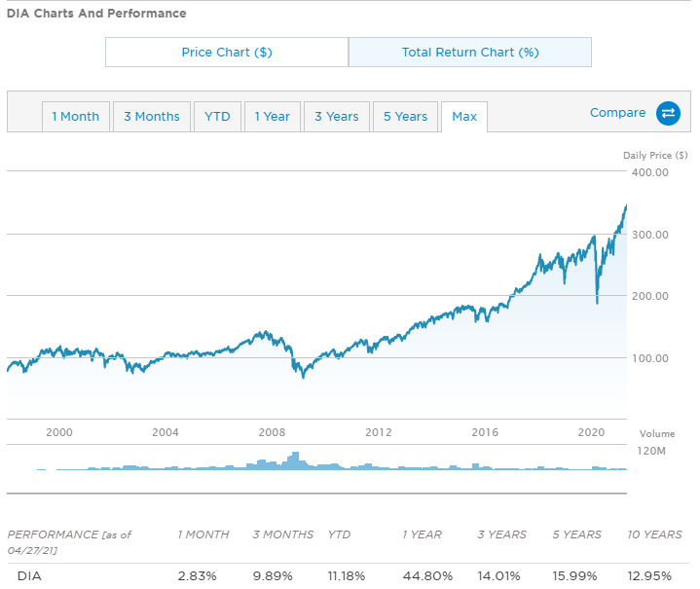Screen dimensions: 700x589
Task: Click the 2008 year axis label
Action: [272, 432]
